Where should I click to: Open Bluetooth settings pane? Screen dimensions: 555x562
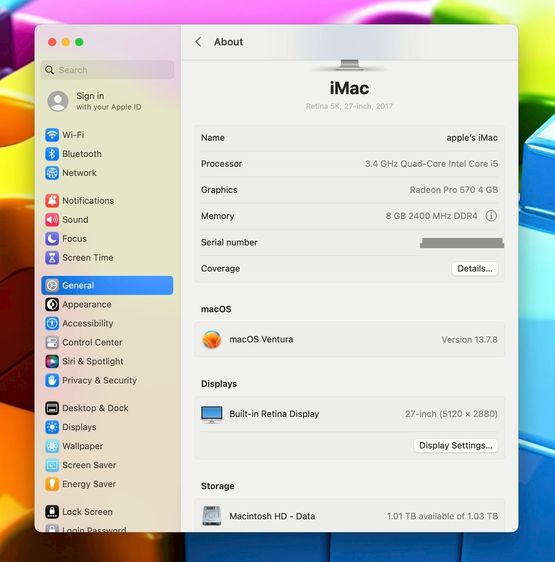(x=107, y=154)
